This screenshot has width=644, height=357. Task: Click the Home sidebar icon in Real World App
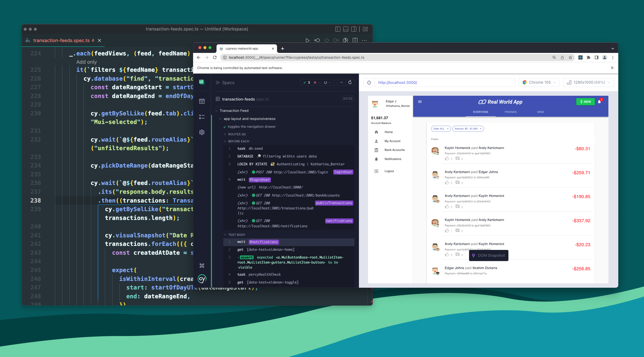point(376,132)
